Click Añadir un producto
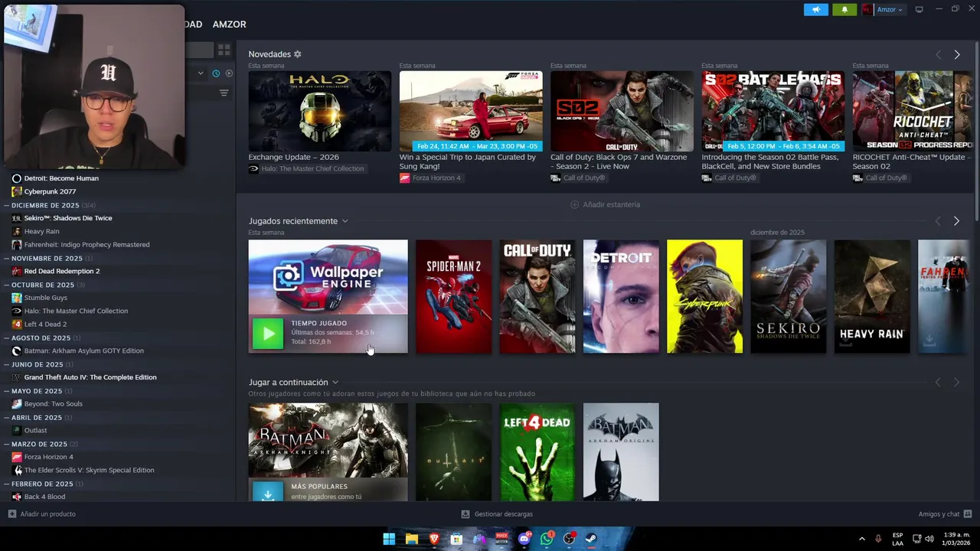Viewport: 980px width, 551px height. pyautogui.click(x=42, y=514)
